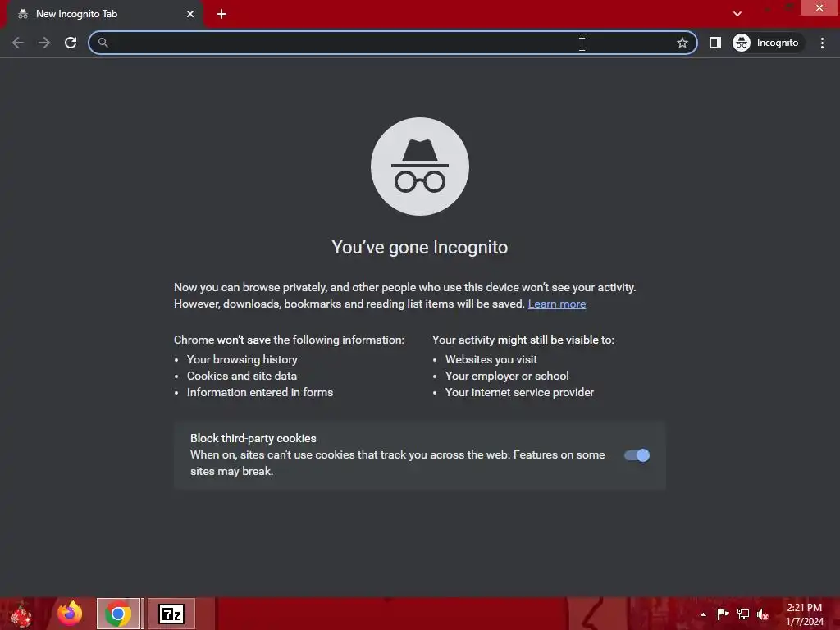Open Chrome's three-dot menu
The width and height of the screenshot is (840, 630).
coord(822,43)
